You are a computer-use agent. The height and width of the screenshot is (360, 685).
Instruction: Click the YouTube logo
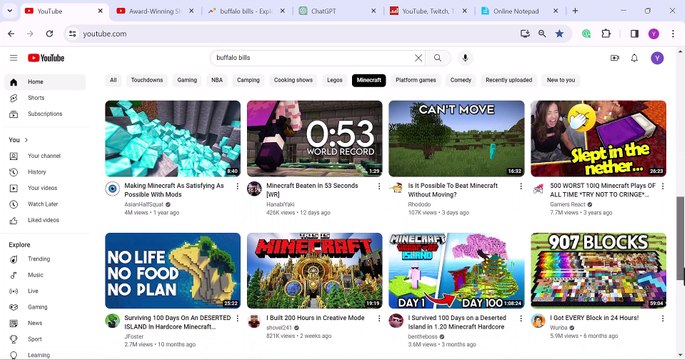(46, 58)
